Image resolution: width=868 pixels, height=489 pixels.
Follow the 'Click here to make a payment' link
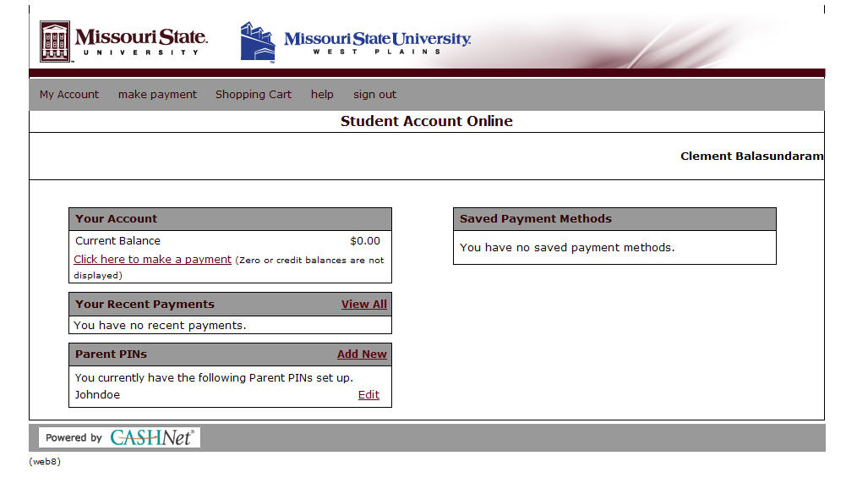coord(152,260)
